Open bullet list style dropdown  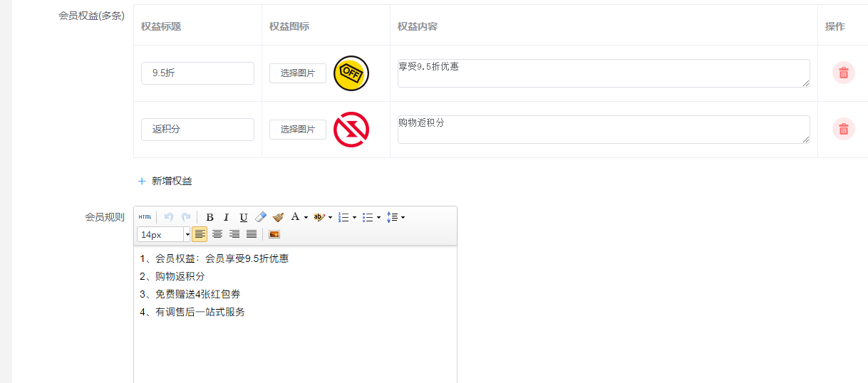coord(378,217)
